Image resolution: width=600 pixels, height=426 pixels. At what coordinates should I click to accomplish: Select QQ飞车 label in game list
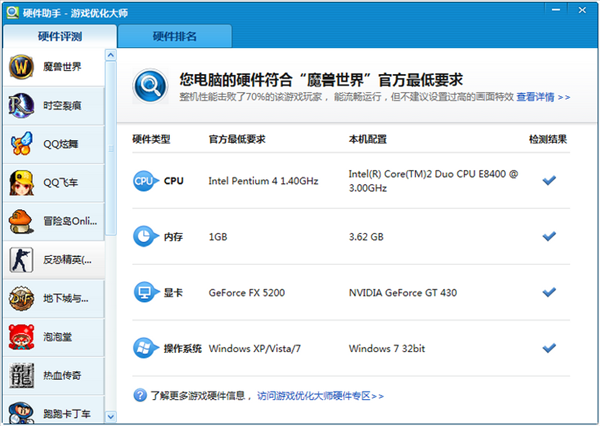tap(60, 183)
